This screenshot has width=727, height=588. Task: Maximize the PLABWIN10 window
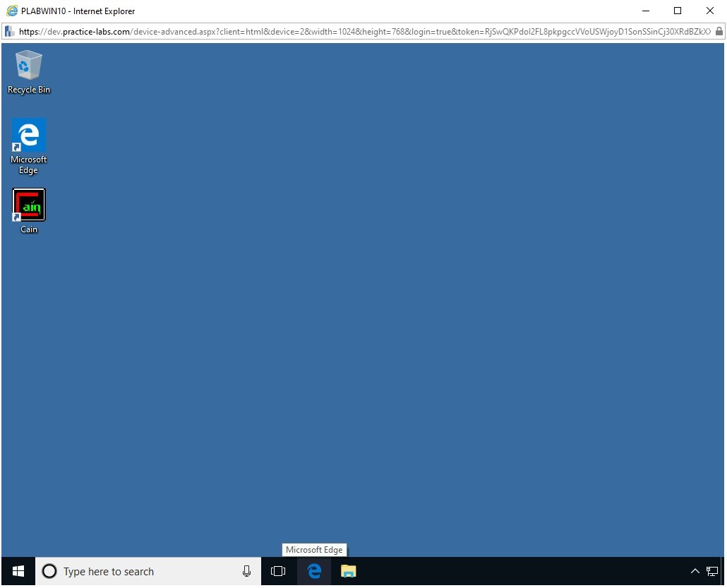[677, 11]
